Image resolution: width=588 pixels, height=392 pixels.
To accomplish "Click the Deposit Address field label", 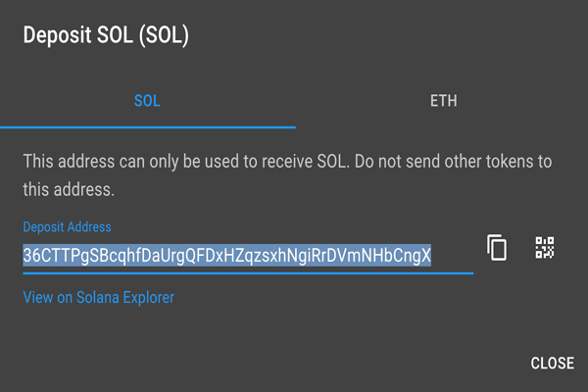I will point(67,227).
